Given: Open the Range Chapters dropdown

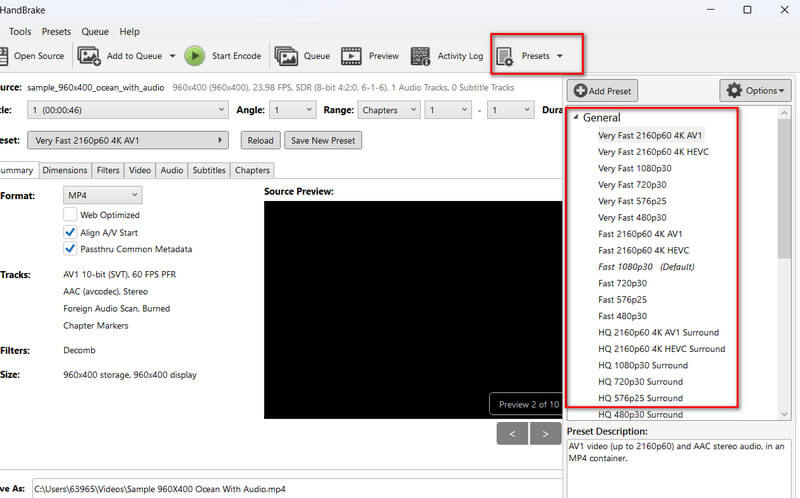Looking at the screenshot, I should click(x=389, y=110).
